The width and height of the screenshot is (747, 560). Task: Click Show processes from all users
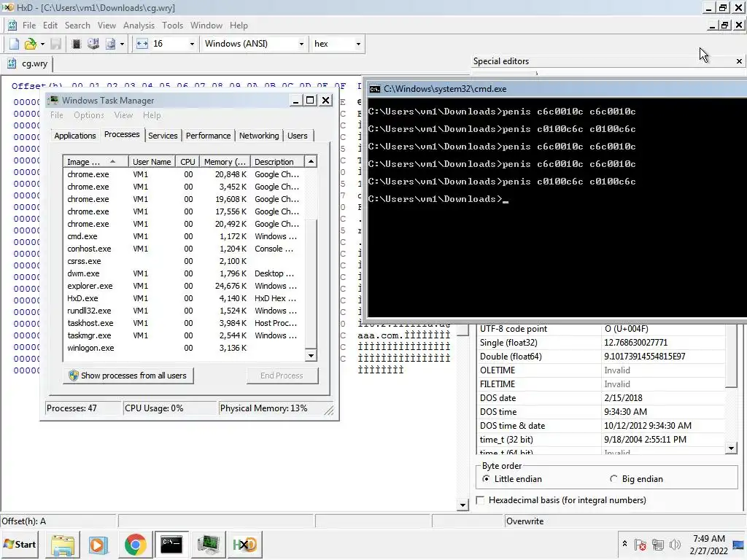tap(128, 376)
